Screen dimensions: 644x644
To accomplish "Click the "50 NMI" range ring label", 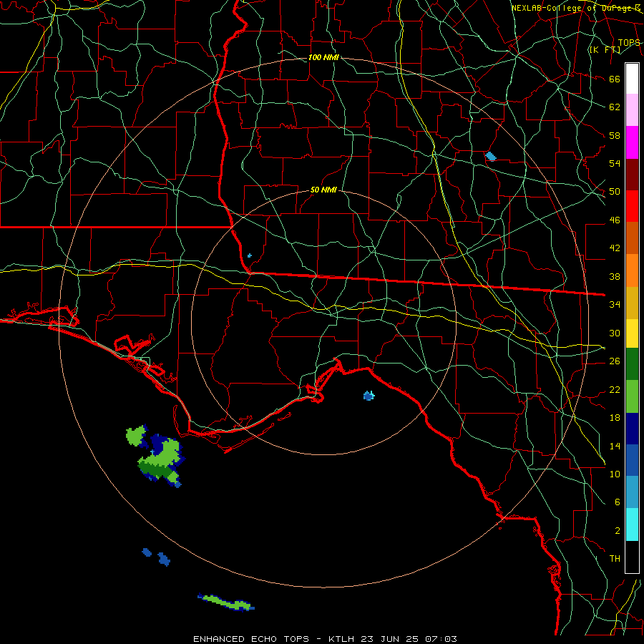I will [x=323, y=190].
